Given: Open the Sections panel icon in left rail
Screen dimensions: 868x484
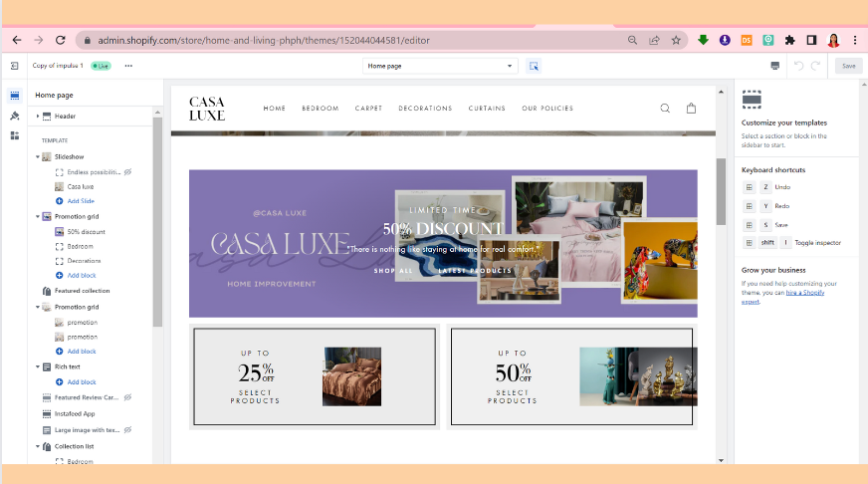Looking at the screenshot, I should pyautogui.click(x=14, y=96).
